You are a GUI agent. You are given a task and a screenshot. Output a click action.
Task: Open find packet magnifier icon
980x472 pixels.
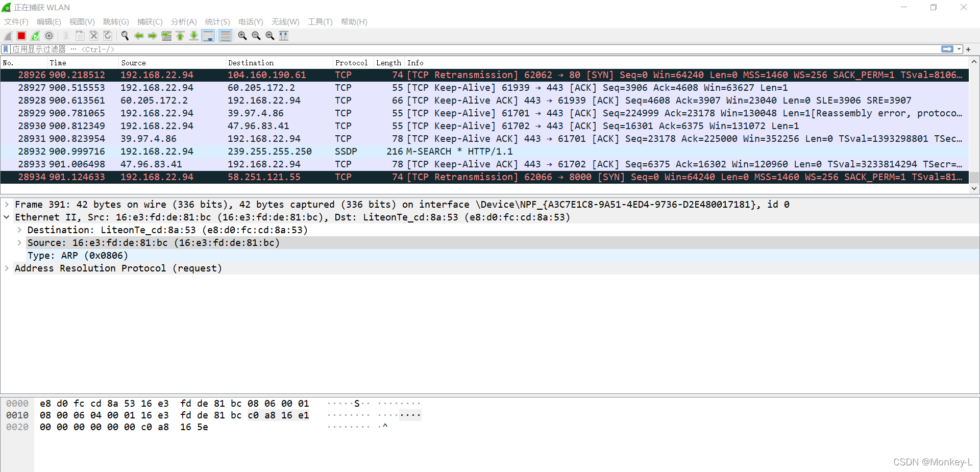125,36
